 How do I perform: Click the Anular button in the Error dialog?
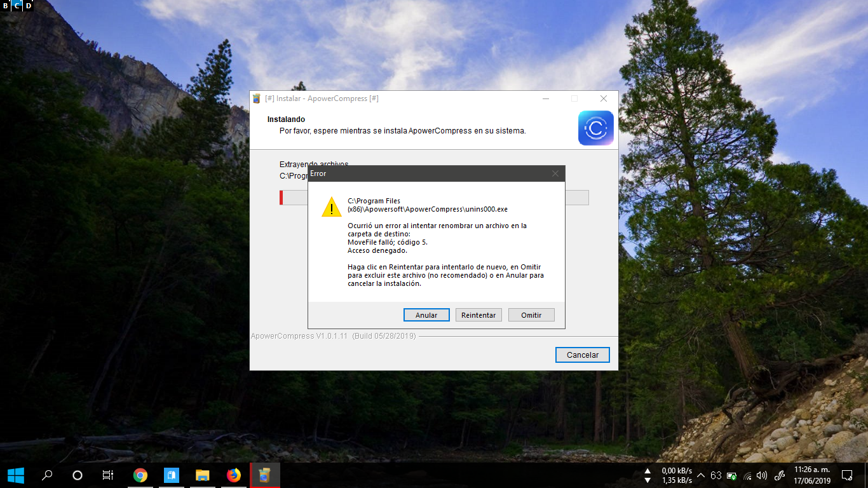pyautogui.click(x=426, y=315)
